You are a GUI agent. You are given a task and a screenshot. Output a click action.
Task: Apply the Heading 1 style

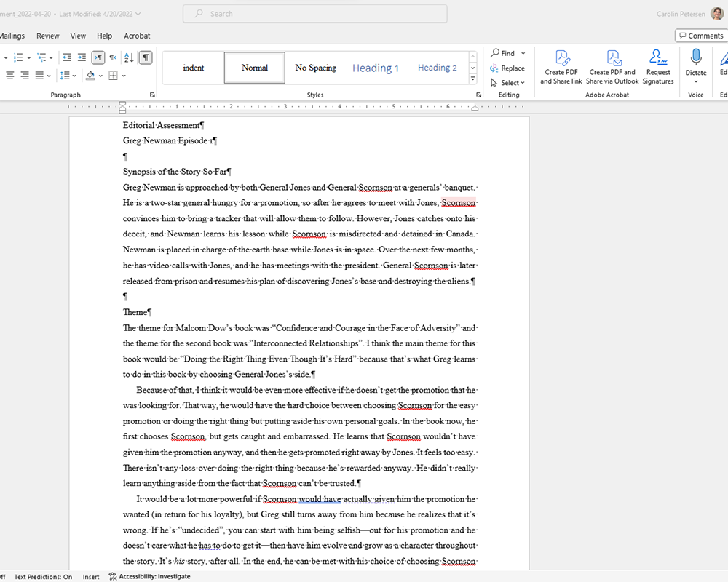point(376,68)
